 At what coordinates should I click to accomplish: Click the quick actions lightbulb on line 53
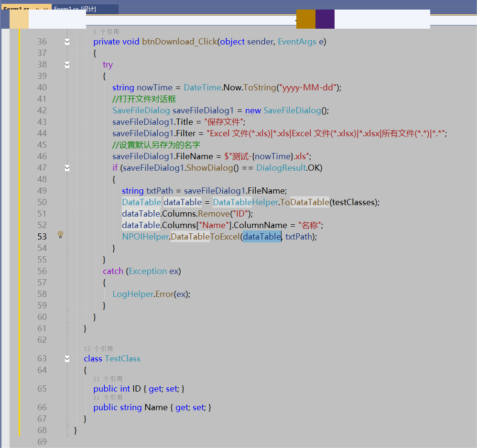[60, 235]
